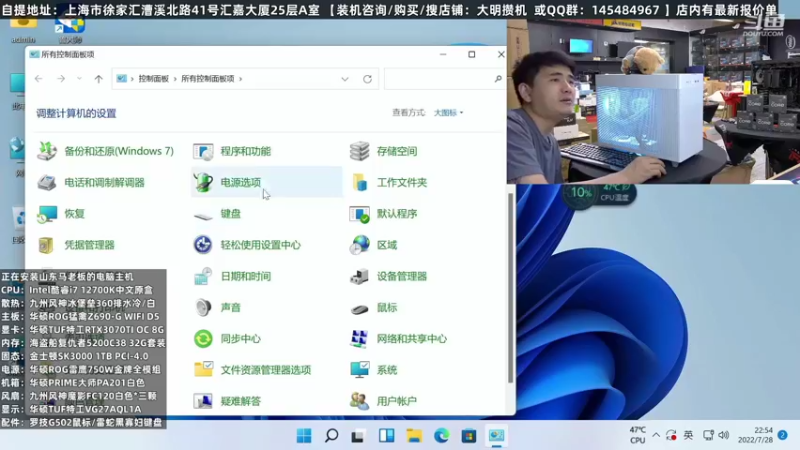
Task: Open the 轻松使用设置中心 icon
Action: 203,245
